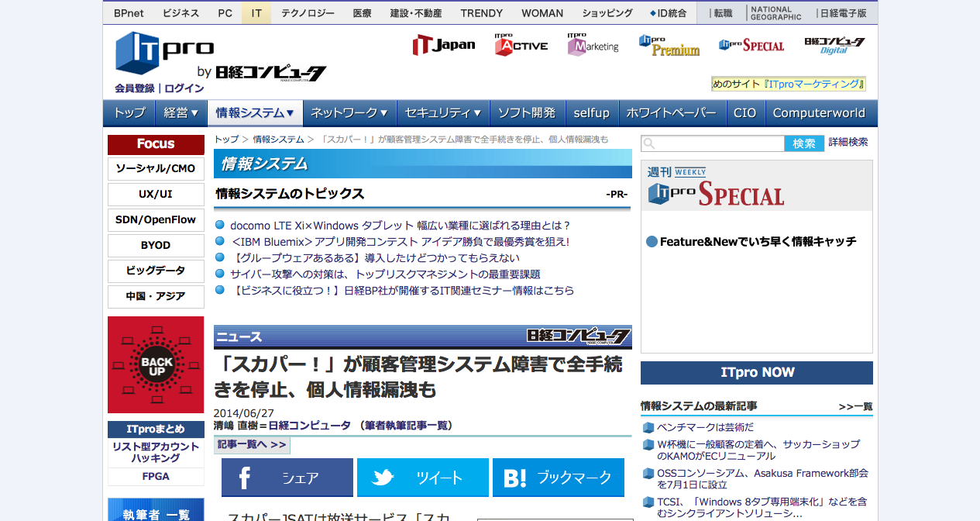Open the ITpro SPECIAL header logo
This screenshot has width=980, height=521.
tap(751, 45)
